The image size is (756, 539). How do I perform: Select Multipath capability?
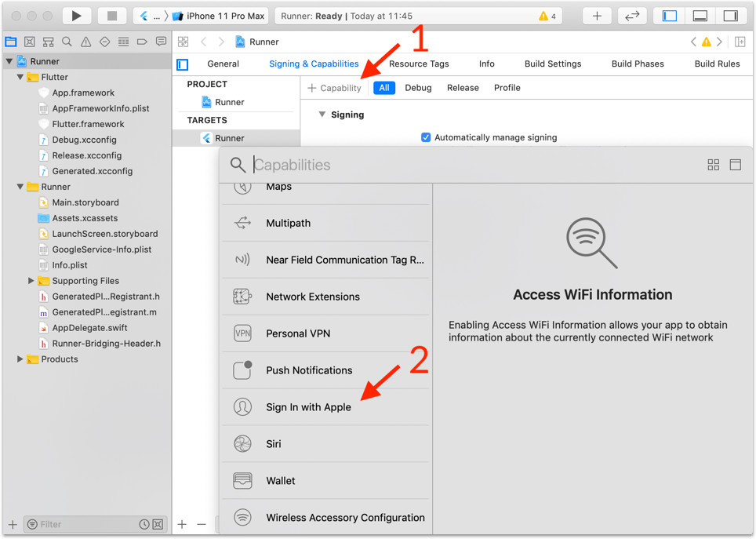pos(325,224)
